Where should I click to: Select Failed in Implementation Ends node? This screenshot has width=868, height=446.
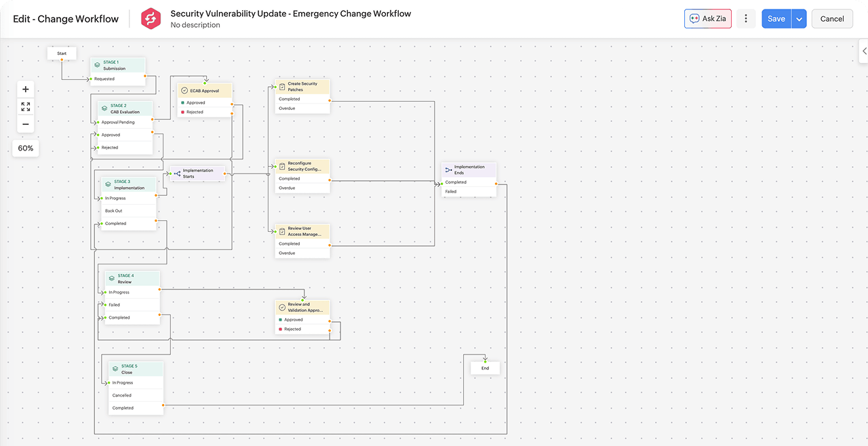[469, 192]
